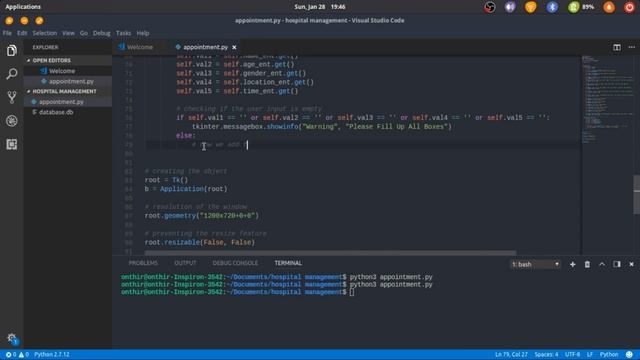Open the Search view in activity bar
Screen dimensions: 640x360
coord(11,74)
